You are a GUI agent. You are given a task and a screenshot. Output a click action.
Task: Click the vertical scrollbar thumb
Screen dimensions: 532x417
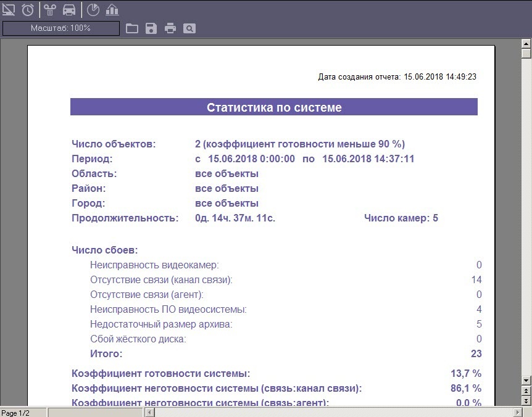tap(526, 53)
